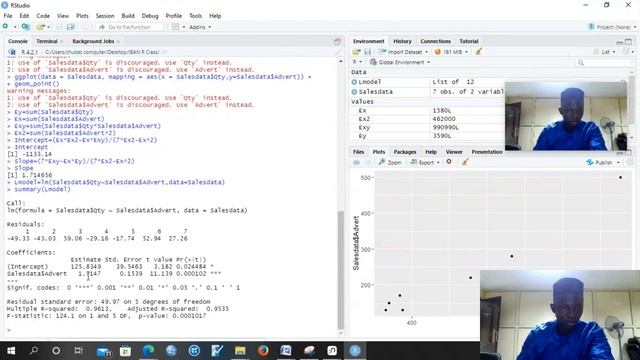Open the Tools menu

[x=195, y=16]
